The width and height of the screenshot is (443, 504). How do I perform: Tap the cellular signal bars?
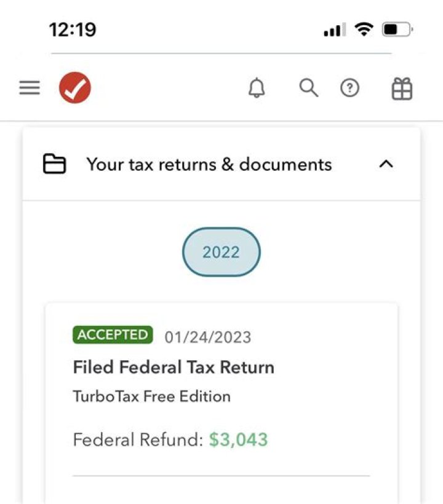(334, 31)
